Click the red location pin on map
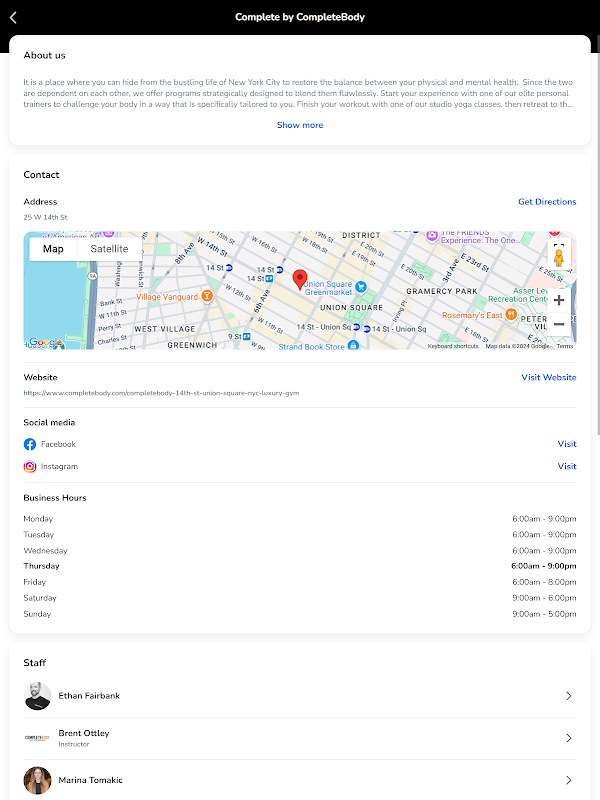Viewport: 600px width, 800px height. [300, 280]
